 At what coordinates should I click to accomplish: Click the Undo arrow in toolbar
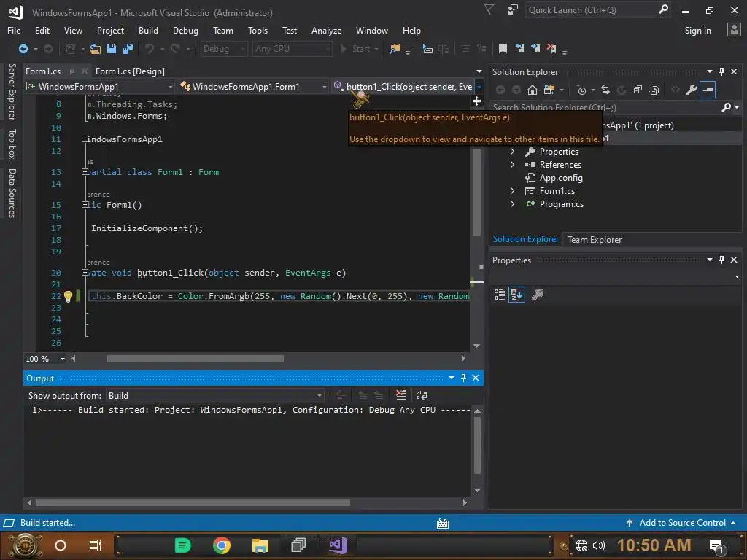point(150,49)
